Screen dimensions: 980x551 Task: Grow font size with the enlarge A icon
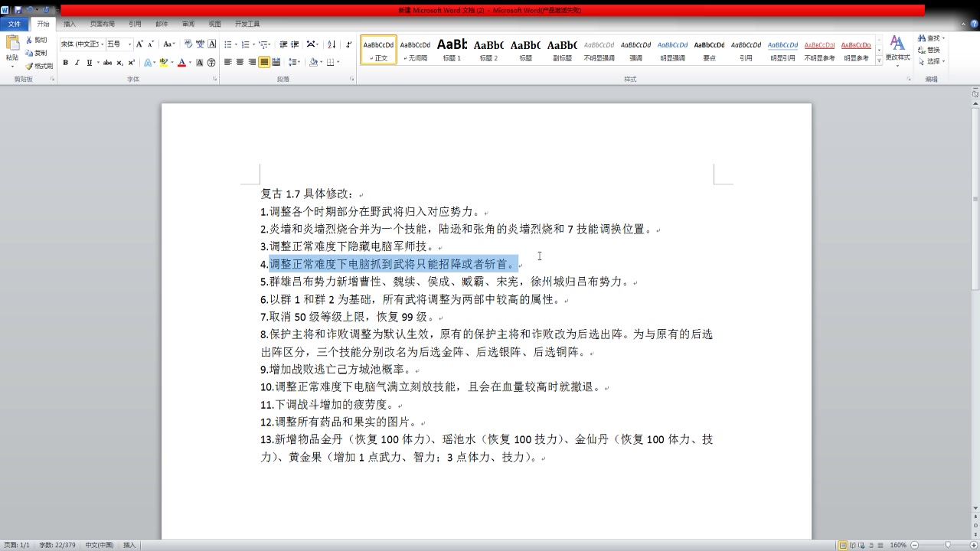pos(139,44)
